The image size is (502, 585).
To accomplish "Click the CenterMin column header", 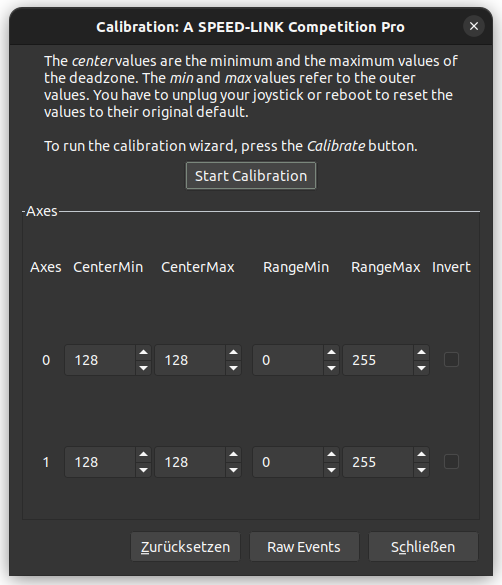I will (108, 267).
